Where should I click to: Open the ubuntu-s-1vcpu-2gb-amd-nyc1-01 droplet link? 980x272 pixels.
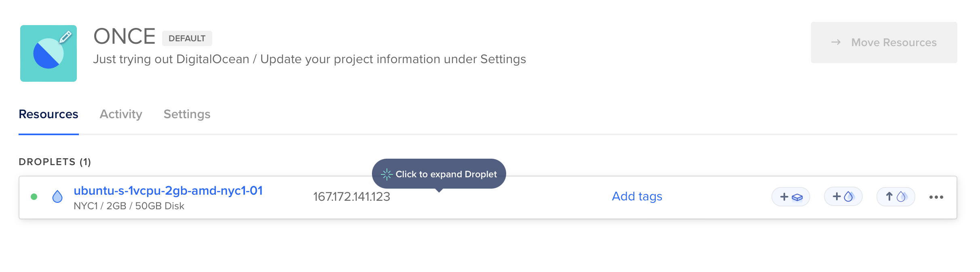(x=168, y=191)
